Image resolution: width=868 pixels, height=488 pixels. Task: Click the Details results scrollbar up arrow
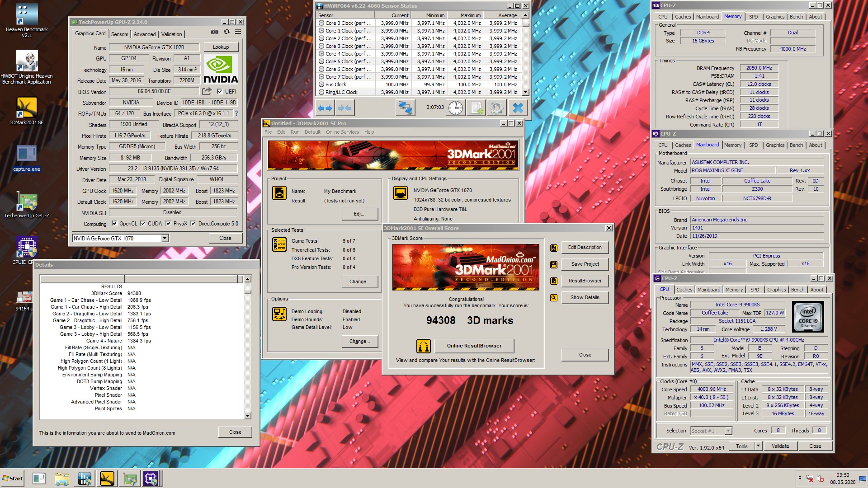(x=247, y=279)
